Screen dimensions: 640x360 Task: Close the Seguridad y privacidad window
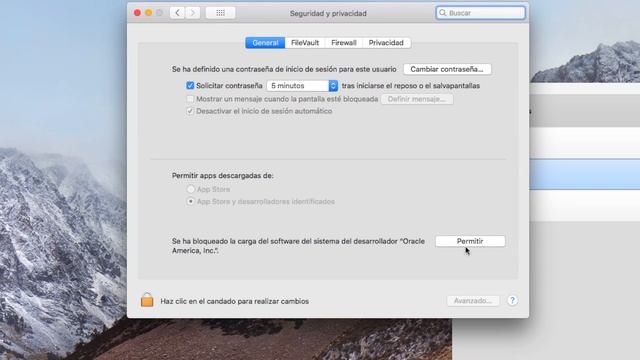(138, 13)
